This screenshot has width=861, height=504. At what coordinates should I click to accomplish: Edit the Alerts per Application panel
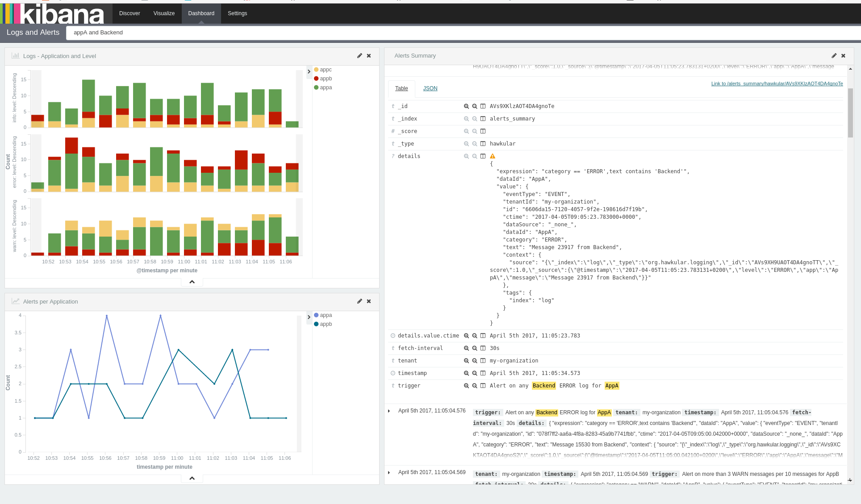359,301
